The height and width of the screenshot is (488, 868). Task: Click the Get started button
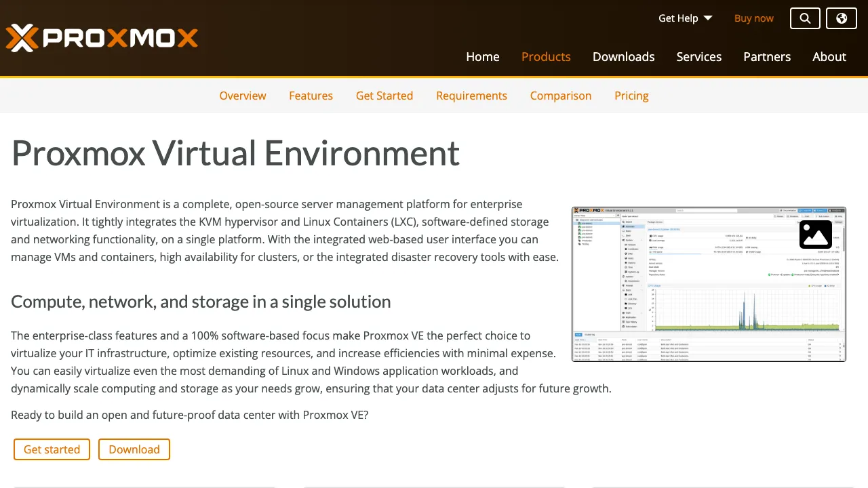(52, 449)
